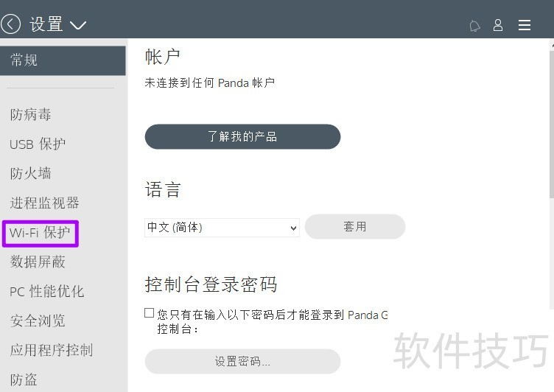Go to USB 保护 settings
Screen dimensions: 554x392
click(38, 144)
